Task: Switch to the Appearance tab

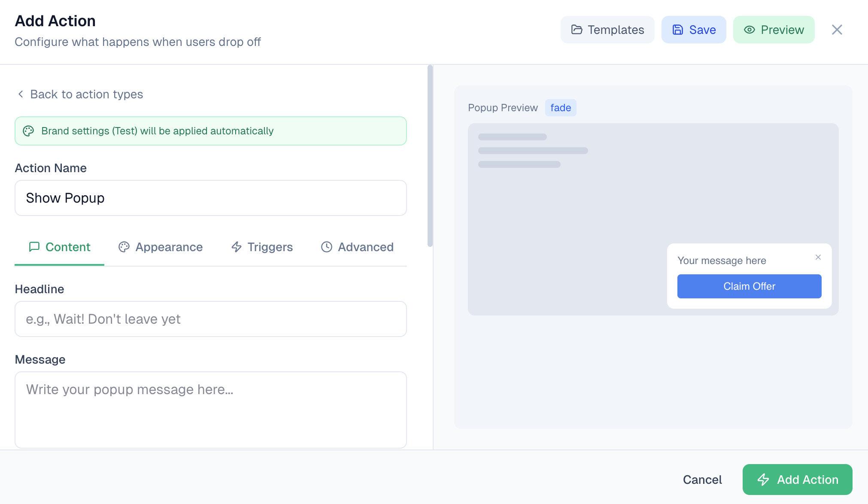Action: pos(161,247)
